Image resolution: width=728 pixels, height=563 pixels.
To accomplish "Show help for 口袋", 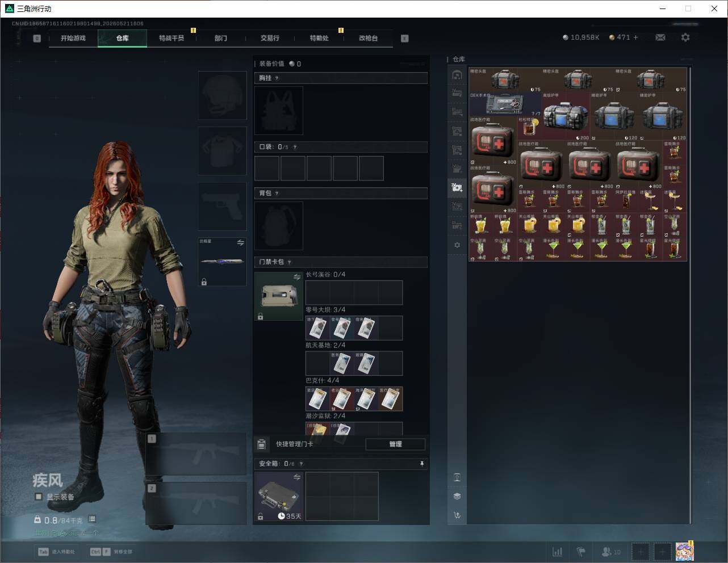I will coord(295,147).
